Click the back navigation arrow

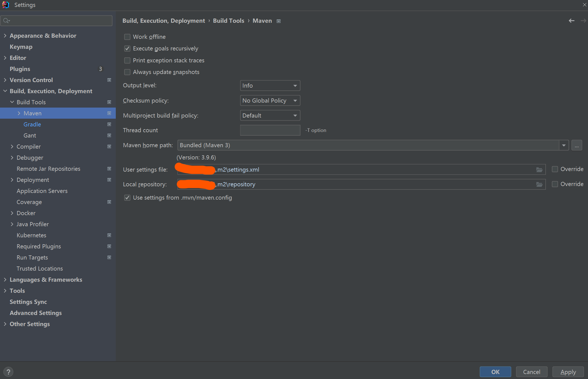tap(571, 21)
